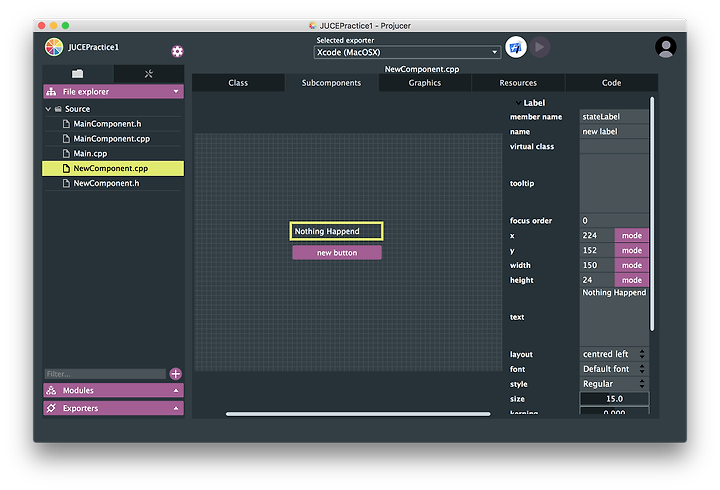The height and width of the screenshot is (490, 720).
Task: Click mode button for height
Action: coord(632,280)
